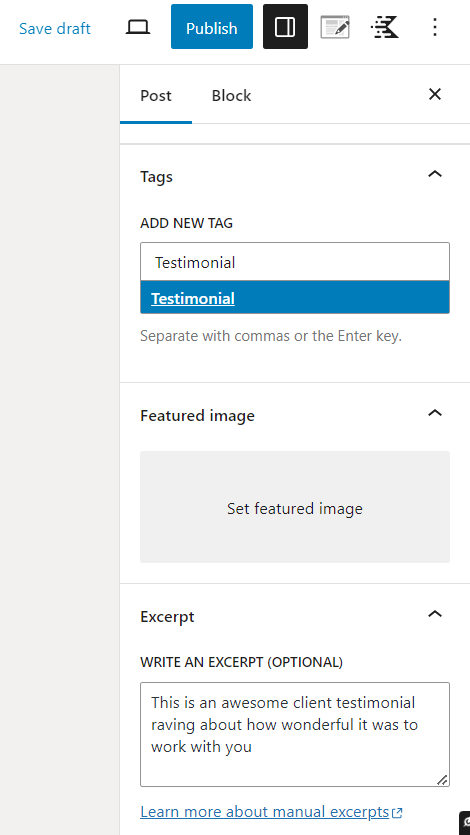This screenshot has width=470, height=835.
Task: Click external-link icon after manual excerpts
Action: pyautogui.click(x=397, y=813)
